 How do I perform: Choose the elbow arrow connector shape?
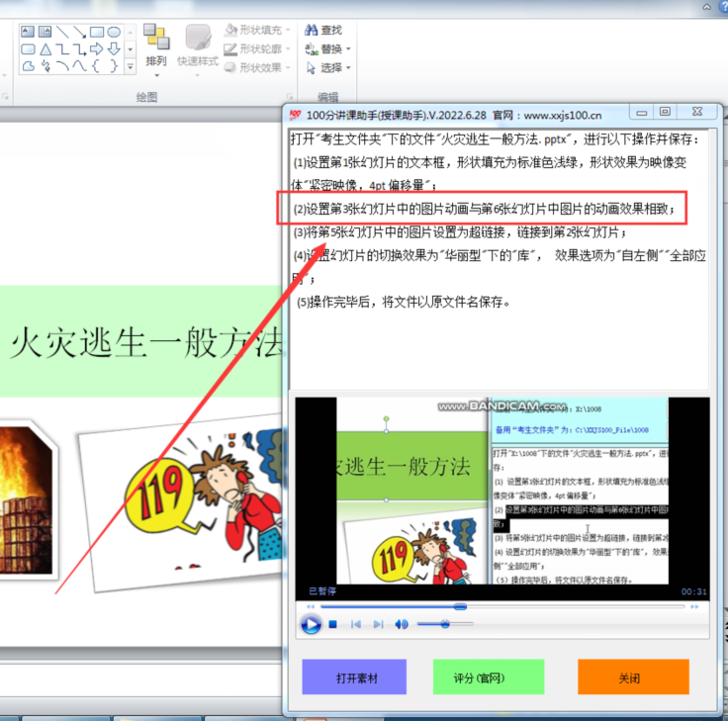pyautogui.click(x=79, y=48)
